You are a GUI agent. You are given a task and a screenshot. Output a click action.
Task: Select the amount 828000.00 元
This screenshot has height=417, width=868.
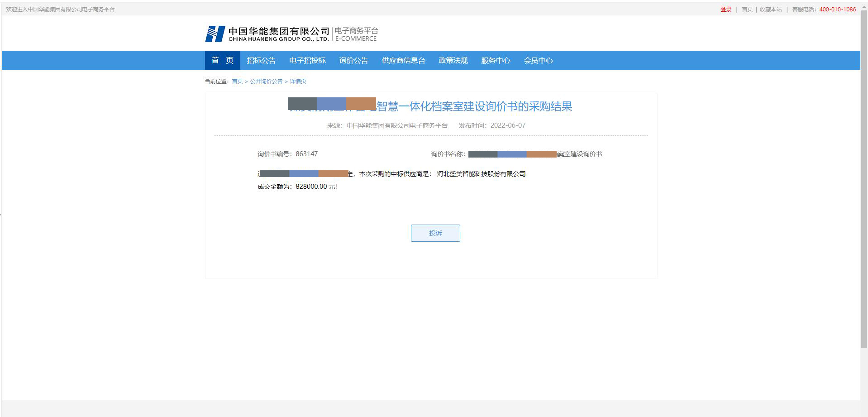click(315, 187)
